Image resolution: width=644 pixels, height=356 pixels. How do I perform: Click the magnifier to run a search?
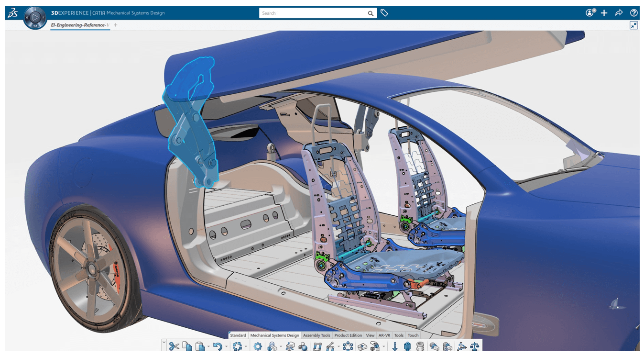pos(371,13)
